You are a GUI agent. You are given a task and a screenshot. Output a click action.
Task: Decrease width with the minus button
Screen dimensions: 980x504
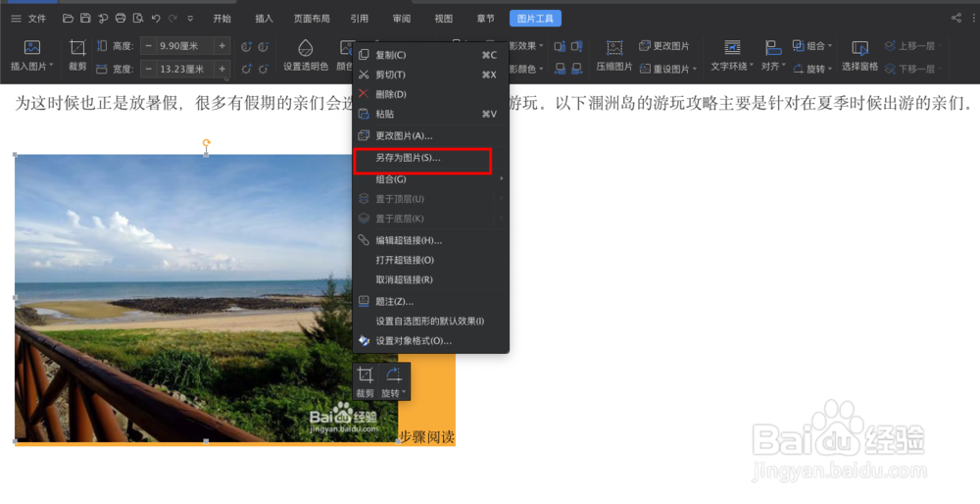pos(148,69)
